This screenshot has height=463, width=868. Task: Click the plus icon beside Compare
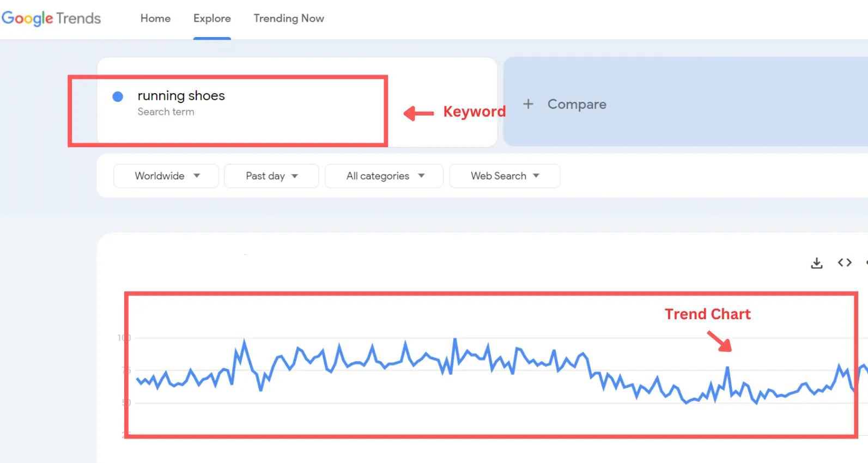click(528, 104)
